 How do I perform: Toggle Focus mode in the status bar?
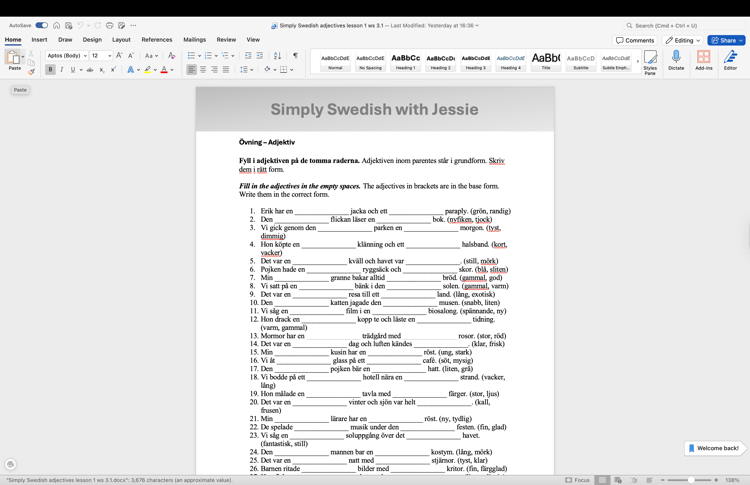tap(577, 480)
